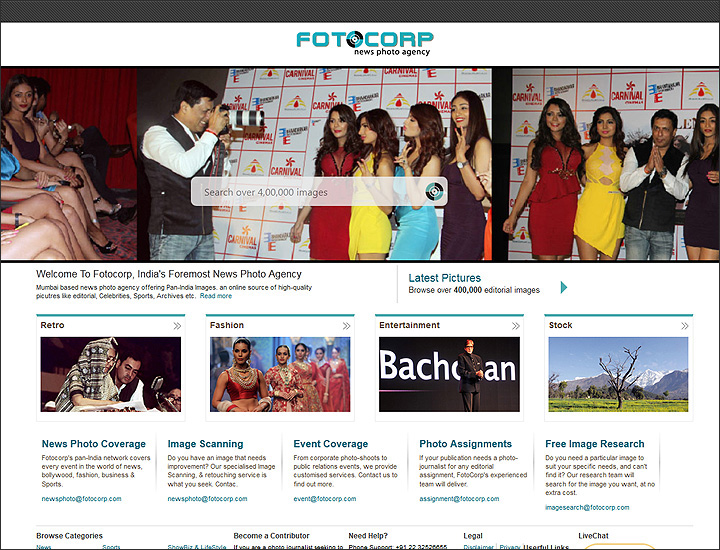Screen dimensions: 720x550
Task: Open the Event Coverage heading
Action: pyautogui.click(x=331, y=444)
